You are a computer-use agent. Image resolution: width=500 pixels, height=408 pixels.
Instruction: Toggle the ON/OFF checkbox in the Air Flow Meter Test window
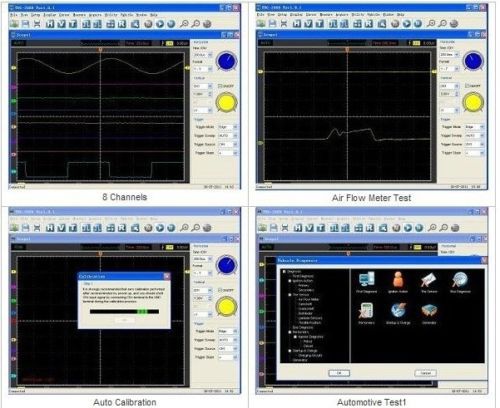(x=467, y=86)
